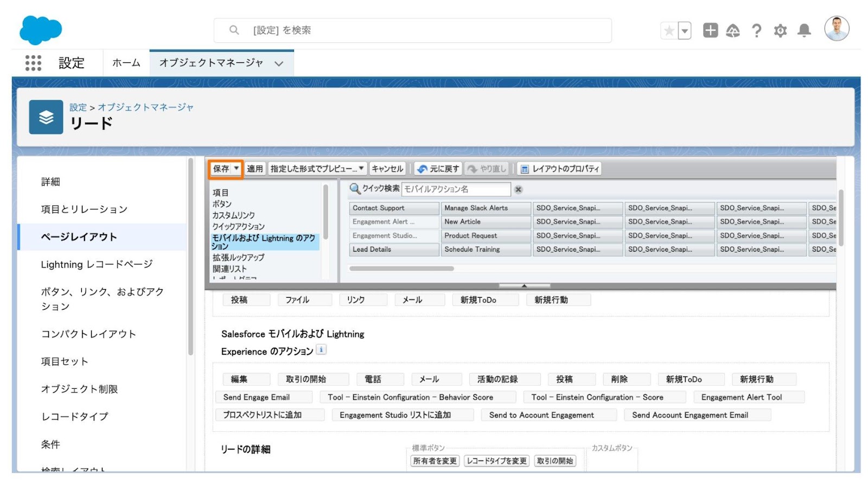Image resolution: width=868 pixels, height=480 pixels.
Task: Open the global actions plus icon
Action: [710, 30]
